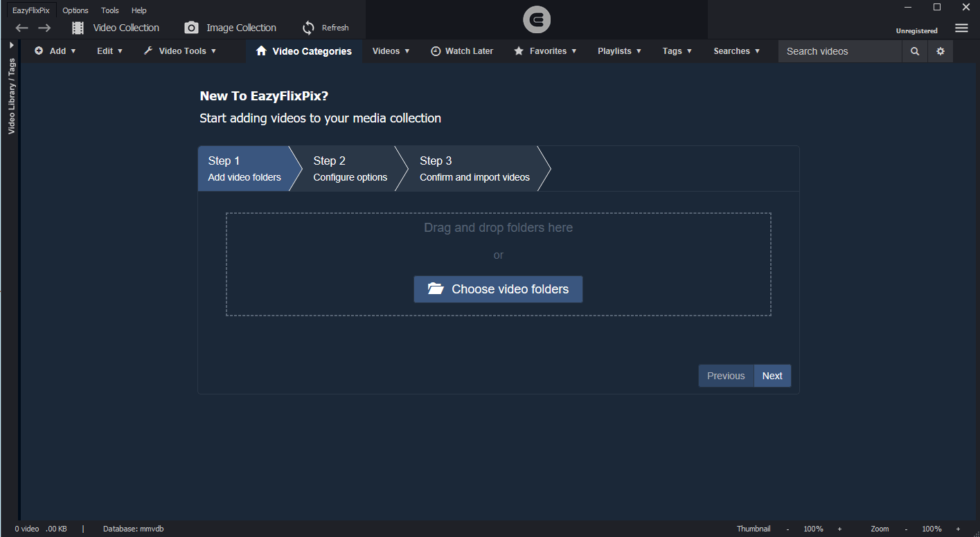Click the drag and drop folders area
Screen dimensions: 980x537
point(498,264)
